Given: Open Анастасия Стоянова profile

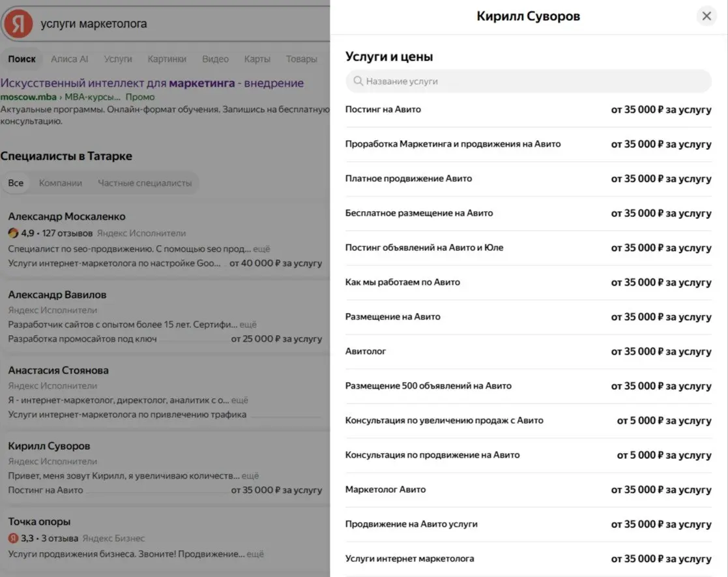Looking at the screenshot, I should click(59, 370).
